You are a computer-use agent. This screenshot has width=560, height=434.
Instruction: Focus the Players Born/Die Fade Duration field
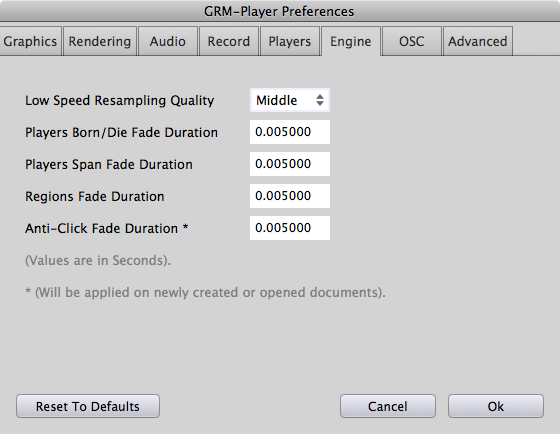tap(290, 132)
